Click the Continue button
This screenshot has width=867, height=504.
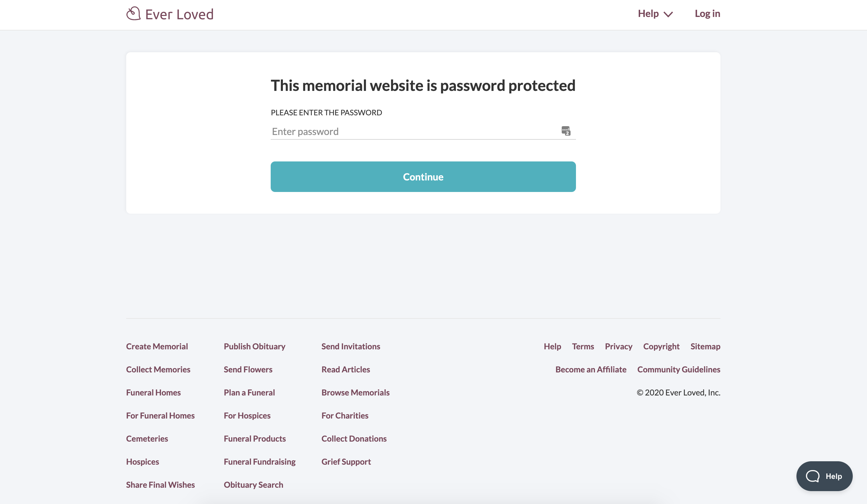(x=423, y=176)
